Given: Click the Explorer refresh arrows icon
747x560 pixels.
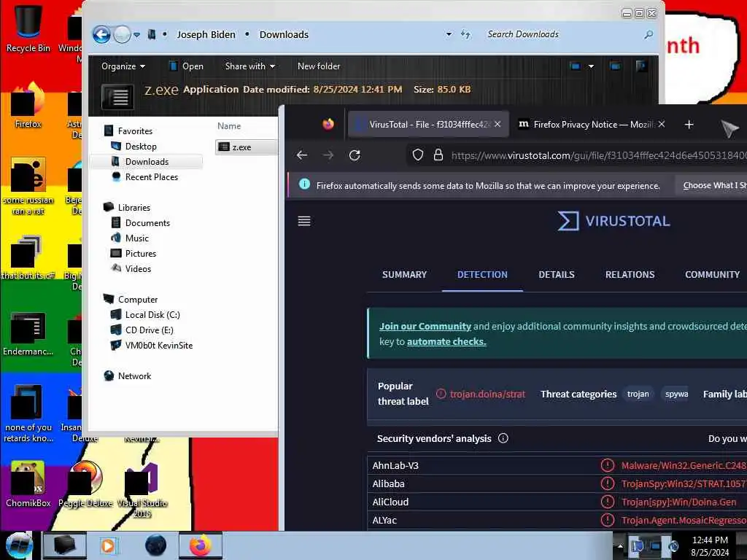Looking at the screenshot, I should pyautogui.click(x=465, y=34).
